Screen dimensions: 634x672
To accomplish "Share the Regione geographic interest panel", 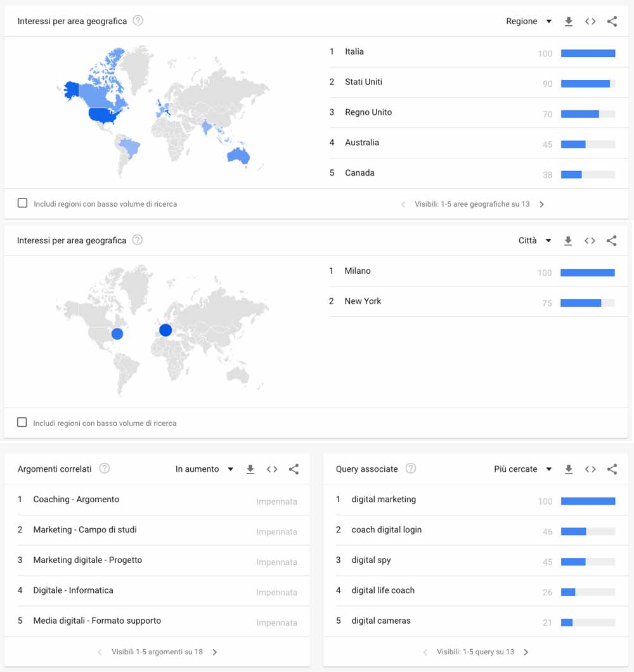I will [x=612, y=22].
